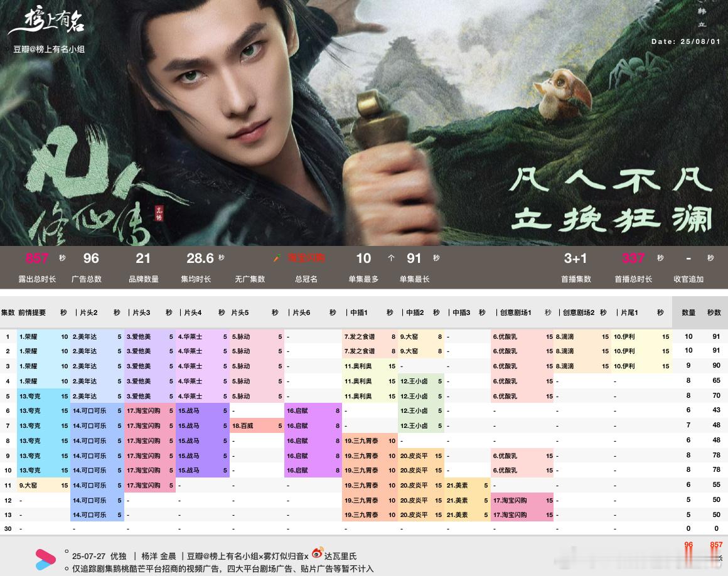Select the 中插3 column header
This screenshot has width=728, height=576.
point(461,312)
